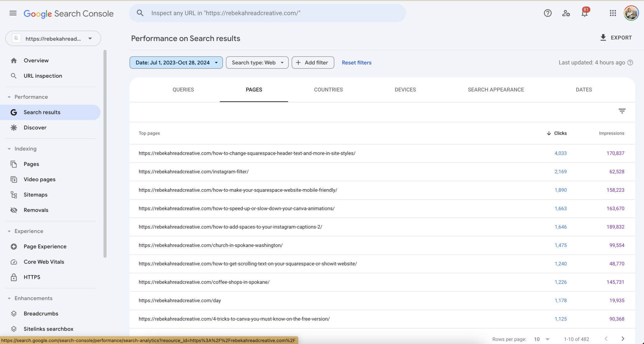The image size is (644, 344).
Task: Open the Google apps grid
Action: (x=613, y=13)
